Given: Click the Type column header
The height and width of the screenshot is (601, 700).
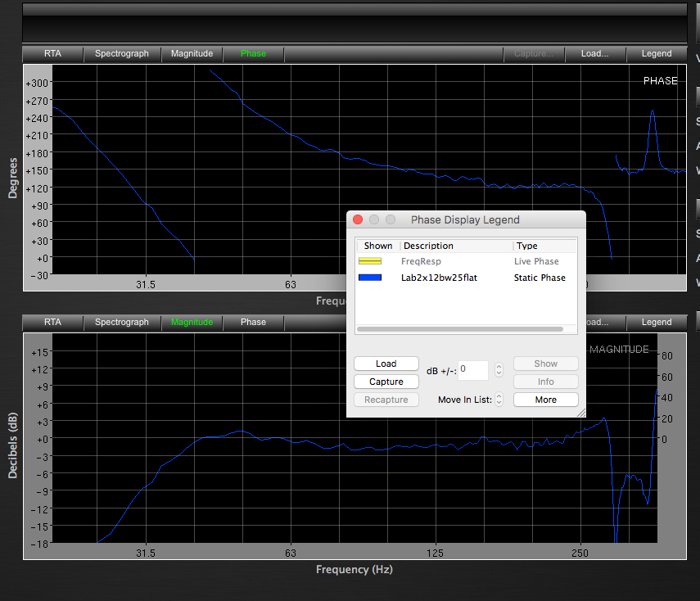Looking at the screenshot, I should coord(544,246).
